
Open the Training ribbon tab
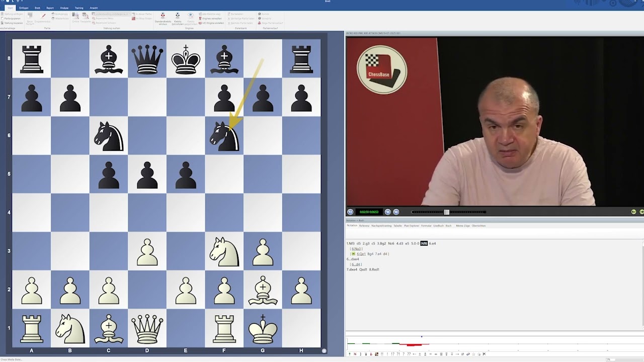click(x=79, y=8)
